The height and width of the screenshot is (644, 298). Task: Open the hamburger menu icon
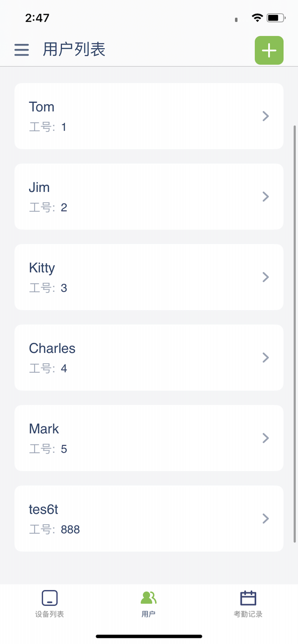(22, 50)
